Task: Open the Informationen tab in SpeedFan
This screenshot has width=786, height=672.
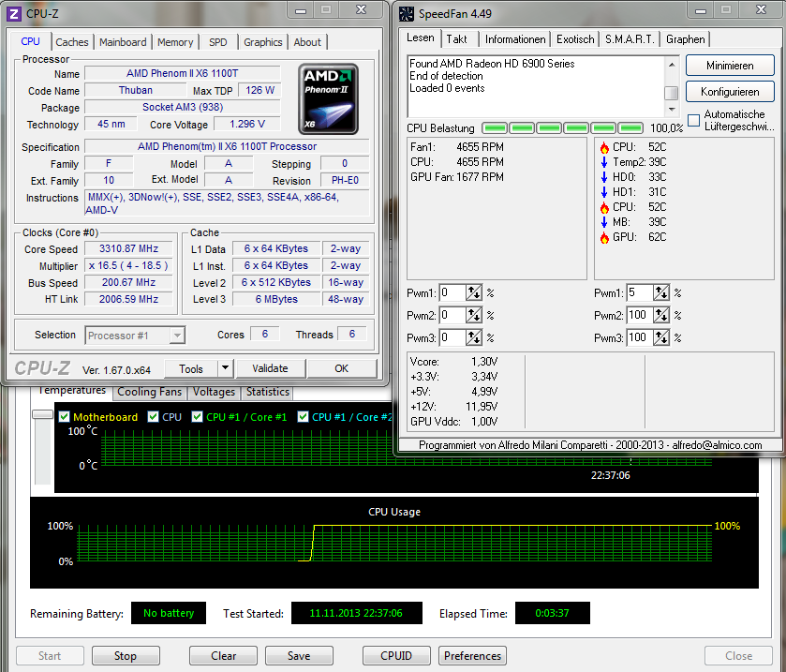Action: (515, 39)
